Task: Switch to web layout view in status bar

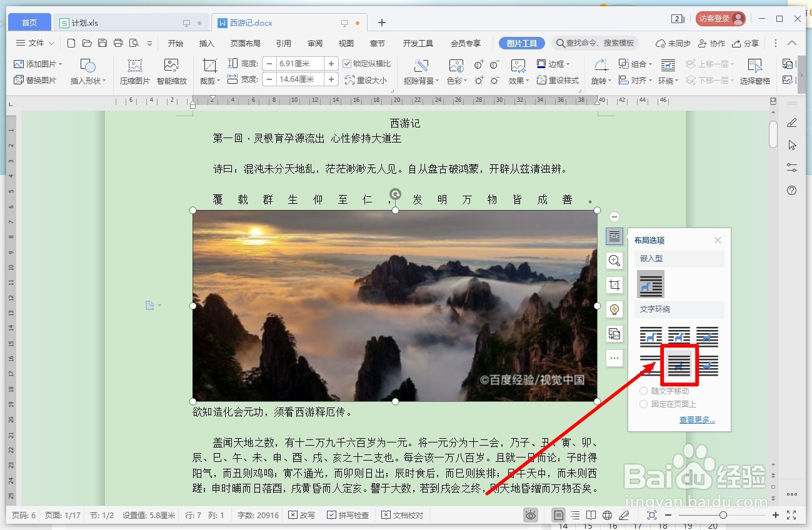Action: [607, 516]
